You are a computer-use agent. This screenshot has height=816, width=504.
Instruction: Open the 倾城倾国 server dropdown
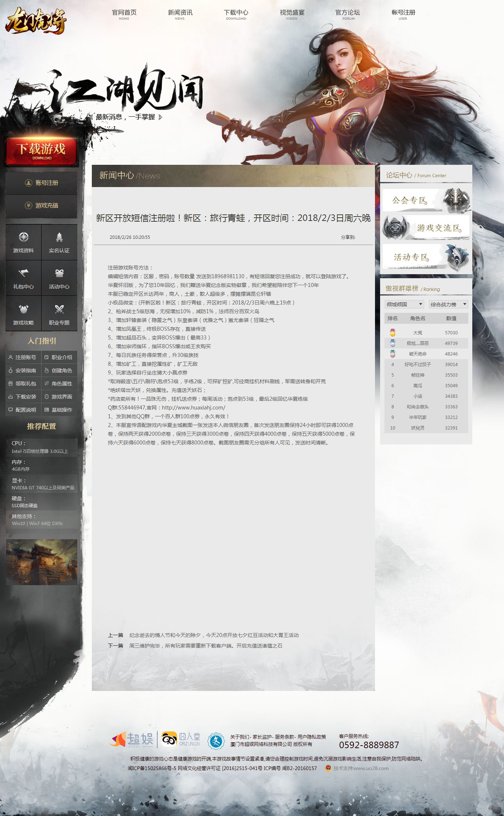pos(404,304)
